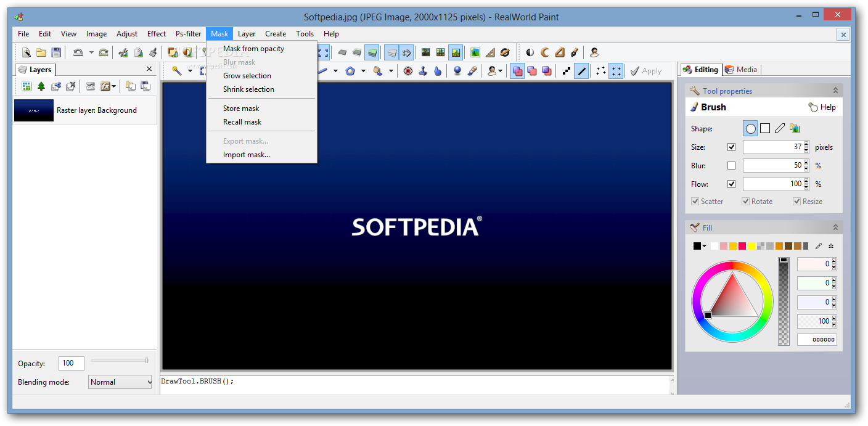Image resolution: width=868 pixels, height=426 pixels.
Task: Click the grid icon in Layers panel toolbar
Action: click(x=27, y=86)
